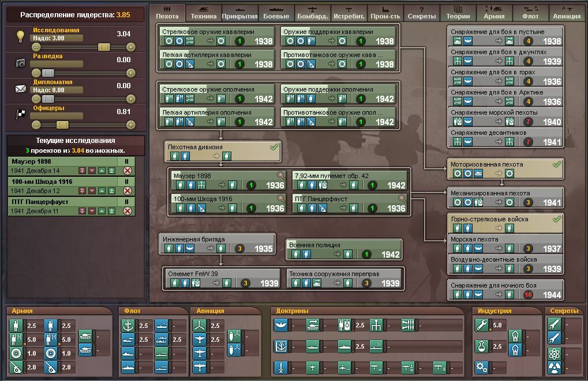
Task: Select the Воздушно-десантные войска technology
Action: [x=505, y=264]
